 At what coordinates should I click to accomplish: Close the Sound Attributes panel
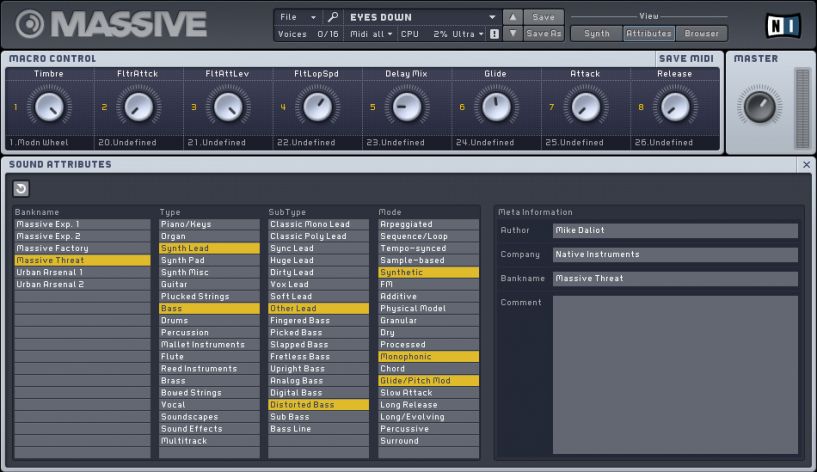tap(806, 165)
